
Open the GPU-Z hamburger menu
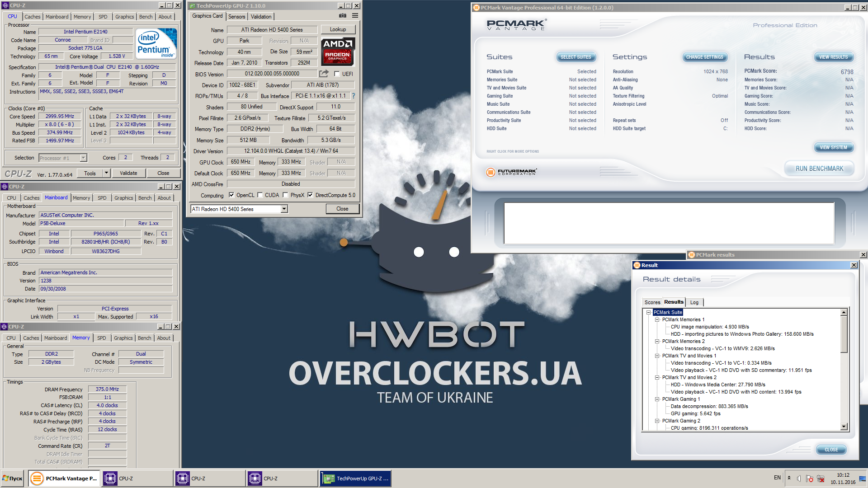click(x=355, y=16)
